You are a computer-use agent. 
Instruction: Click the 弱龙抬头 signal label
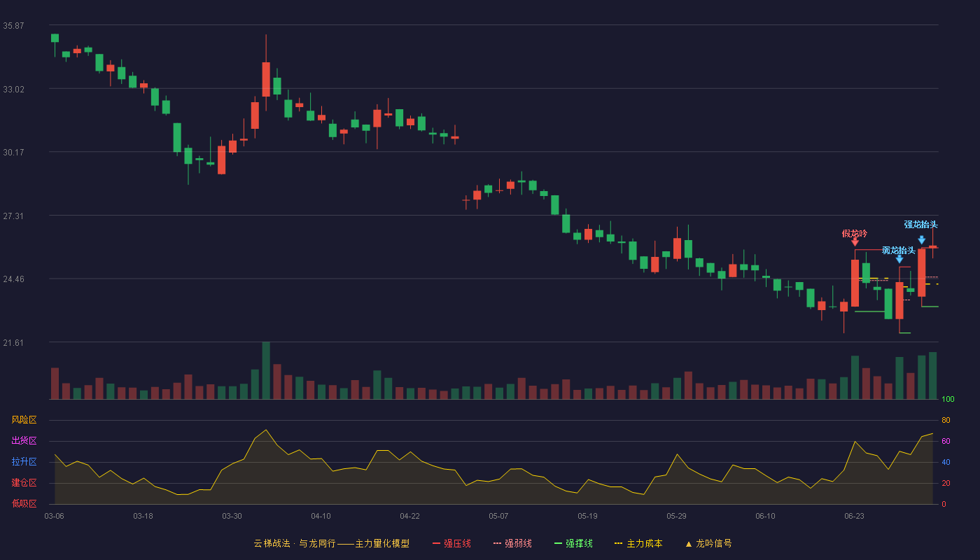(x=899, y=250)
